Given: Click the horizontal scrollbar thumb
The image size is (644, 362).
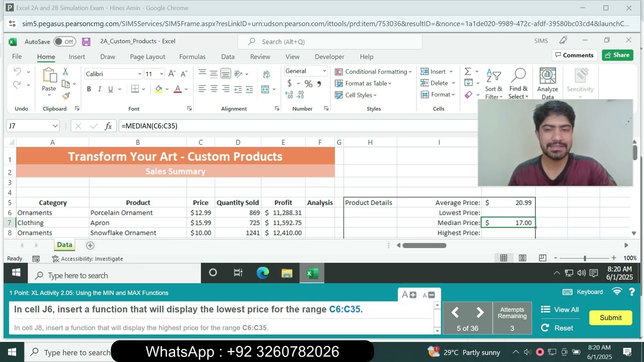Looking at the screenshot, I should point(424,245).
